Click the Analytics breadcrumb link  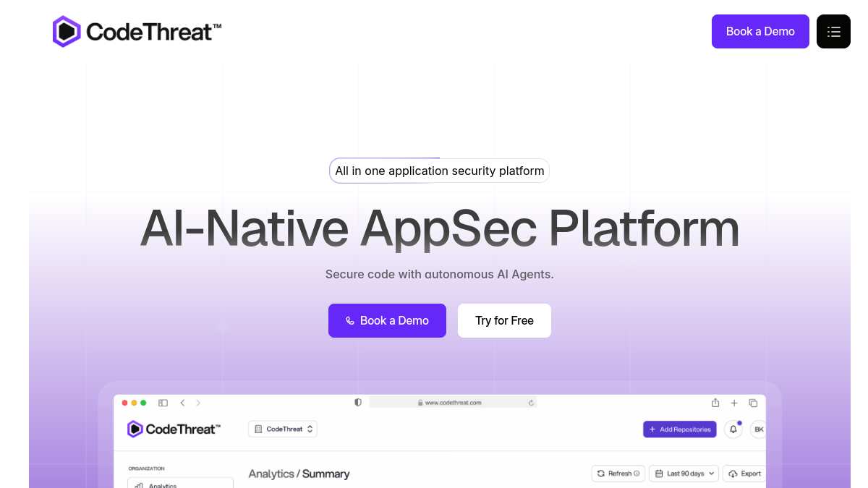click(x=271, y=474)
